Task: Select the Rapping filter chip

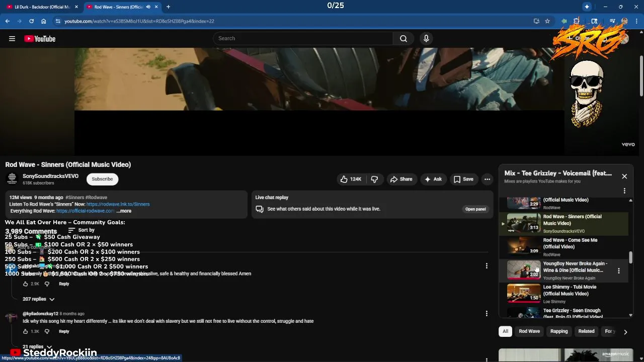Action: pyautogui.click(x=559, y=331)
